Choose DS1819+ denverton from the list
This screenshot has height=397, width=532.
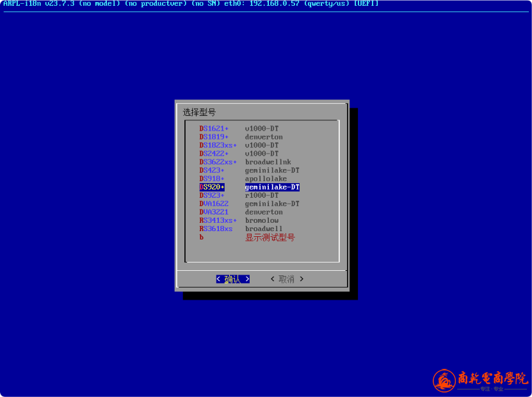coord(241,137)
